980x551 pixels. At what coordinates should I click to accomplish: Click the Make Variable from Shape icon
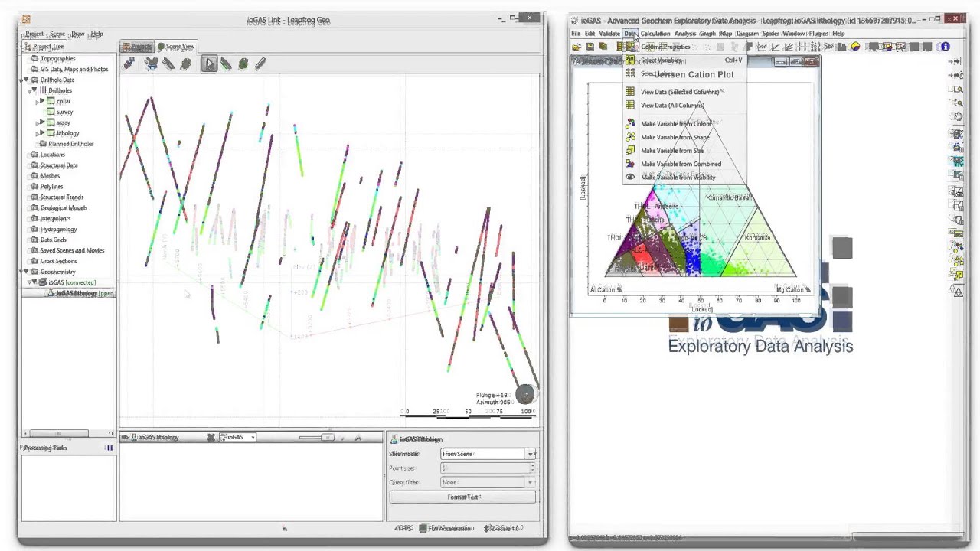click(x=630, y=137)
